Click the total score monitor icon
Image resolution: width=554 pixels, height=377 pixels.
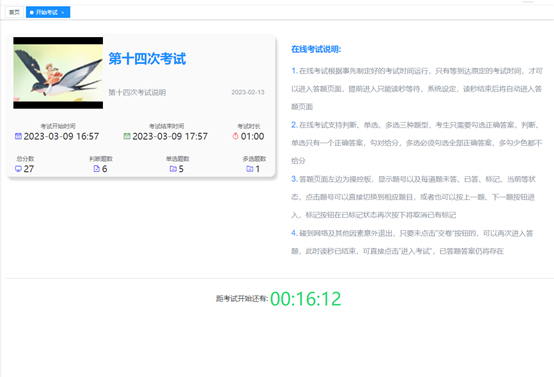pyautogui.click(x=18, y=169)
